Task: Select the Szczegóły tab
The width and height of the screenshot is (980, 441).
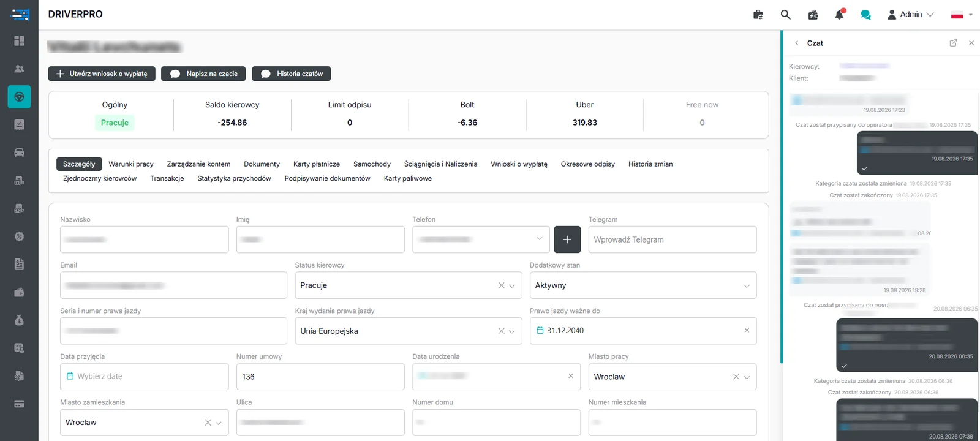Action: point(79,164)
